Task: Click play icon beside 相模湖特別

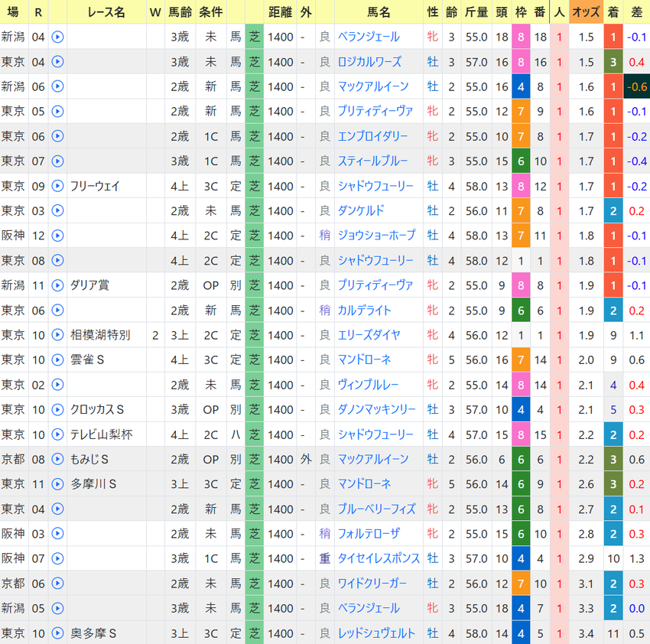Action: pyautogui.click(x=57, y=335)
